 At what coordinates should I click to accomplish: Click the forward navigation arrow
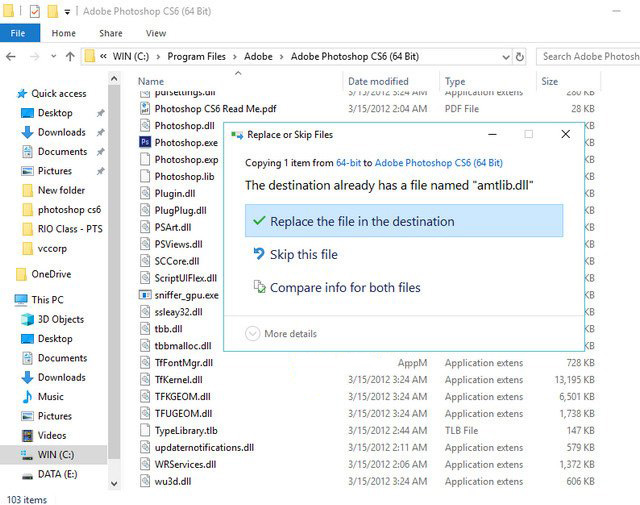34,57
